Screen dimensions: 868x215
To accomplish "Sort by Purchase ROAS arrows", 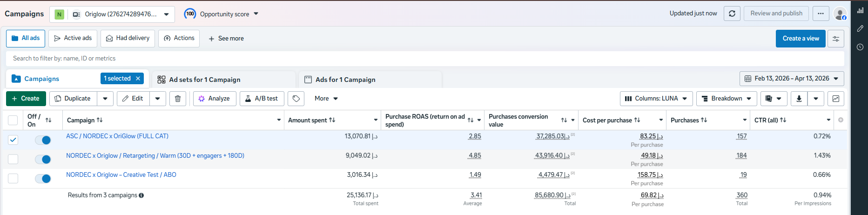I will click(x=471, y=120).
